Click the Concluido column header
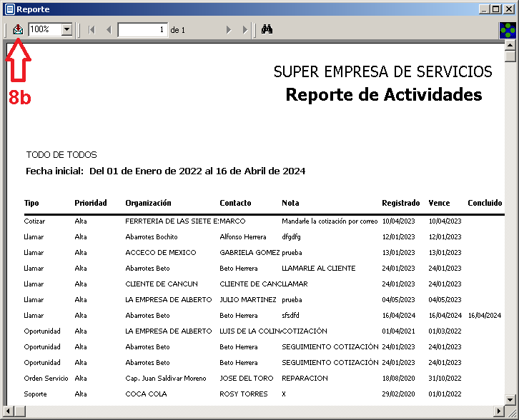This screenshot has width=519, height=420. click(x=485, y=203)
